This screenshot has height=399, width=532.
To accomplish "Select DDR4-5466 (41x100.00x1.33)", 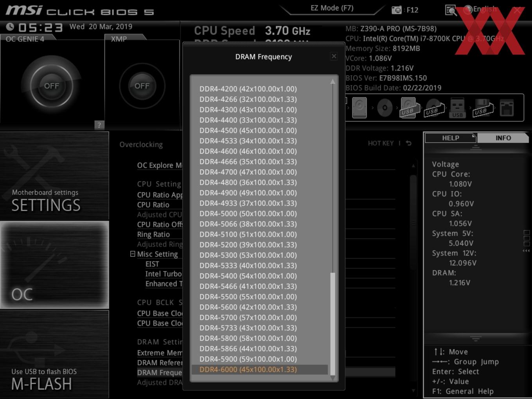I will [248, 286].
